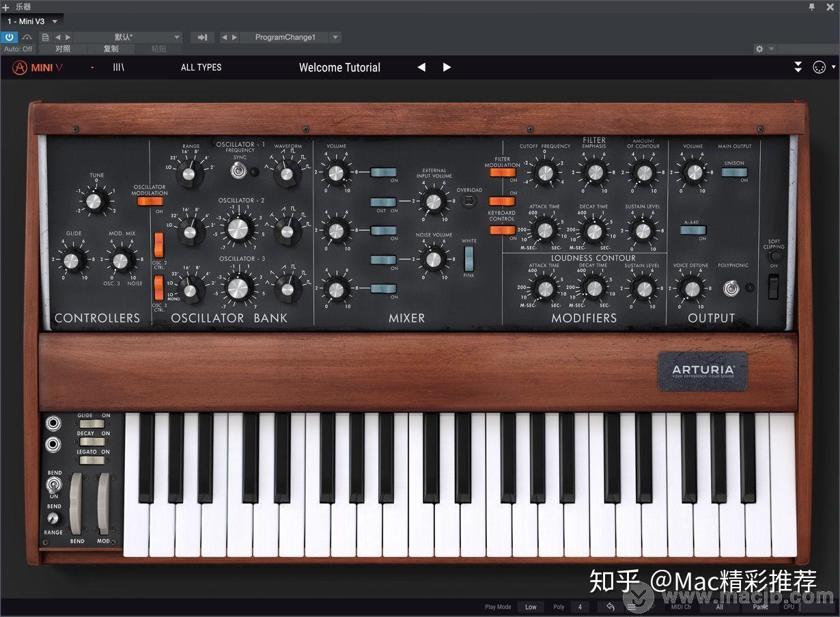This screenshot has height=617, width=840.
Task: Click the blue power bypass icon
Action: point(8,37)
